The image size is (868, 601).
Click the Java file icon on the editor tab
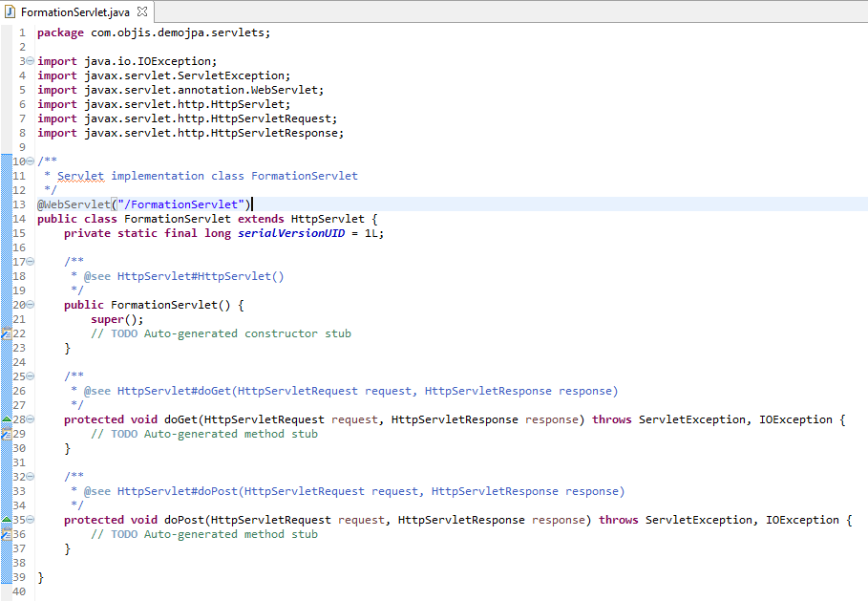(x=10, y=12)
